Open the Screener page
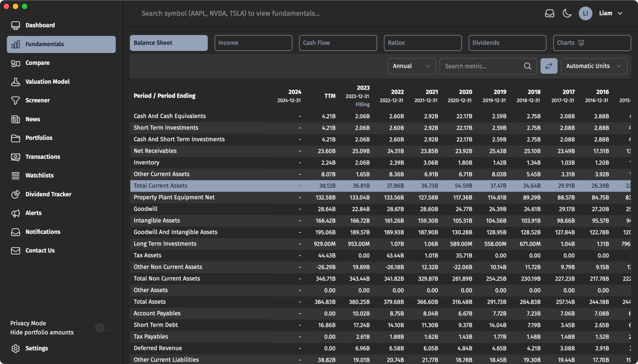Screen dimensions: 638x364 pos(38,100)
